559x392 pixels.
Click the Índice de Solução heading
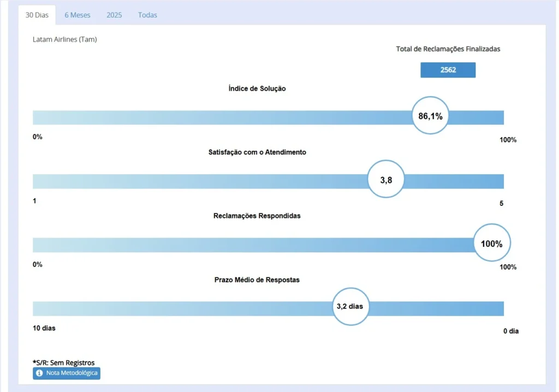point(257,88)
